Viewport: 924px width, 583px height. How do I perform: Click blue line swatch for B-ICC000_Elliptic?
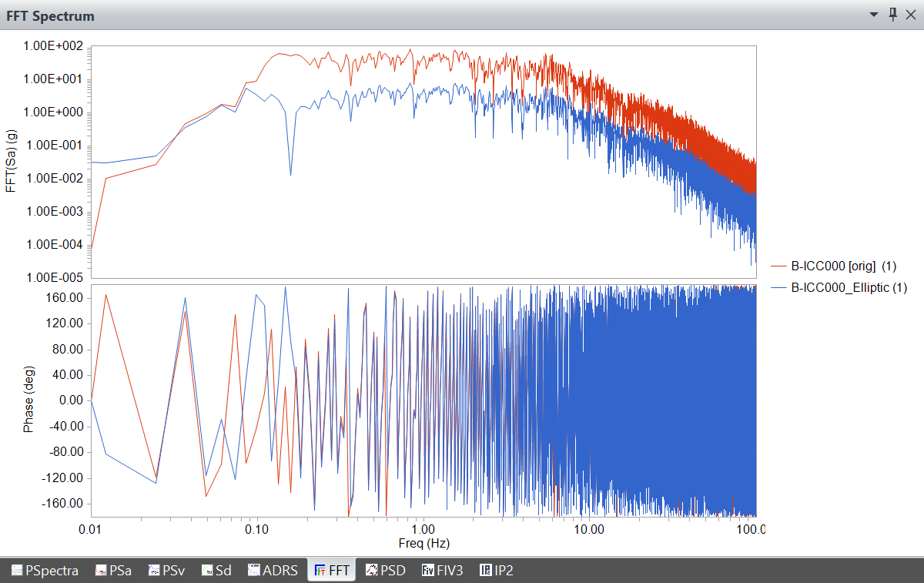(x=778, y=287)
